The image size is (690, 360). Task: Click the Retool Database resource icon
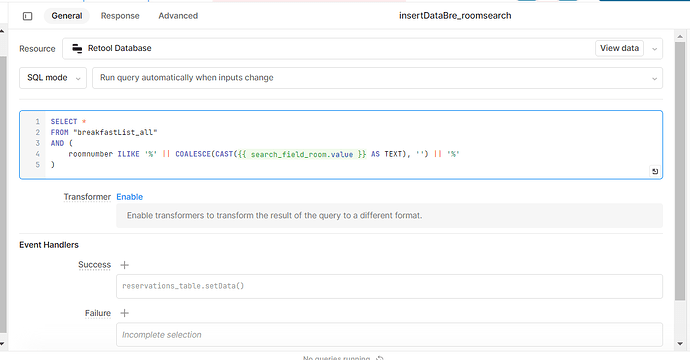(77, 48)
